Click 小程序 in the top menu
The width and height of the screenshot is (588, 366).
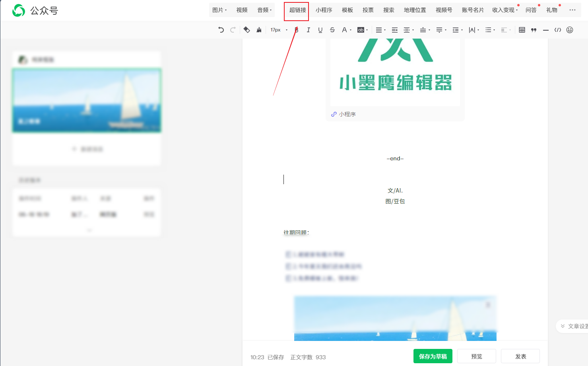tap(324, 10)
